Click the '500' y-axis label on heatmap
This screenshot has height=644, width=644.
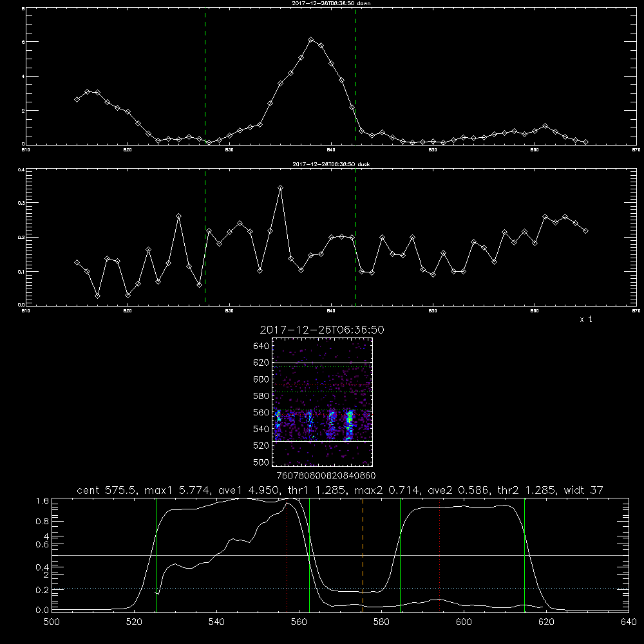tap(261, 462)
